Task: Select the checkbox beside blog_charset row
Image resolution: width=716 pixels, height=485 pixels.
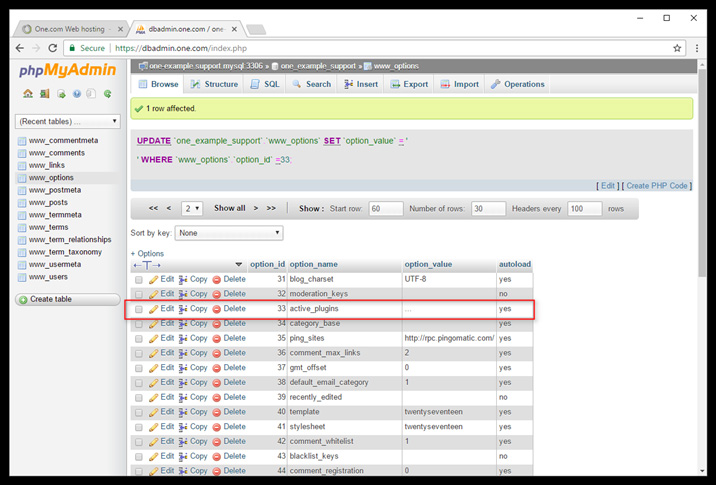Action: 139,279
